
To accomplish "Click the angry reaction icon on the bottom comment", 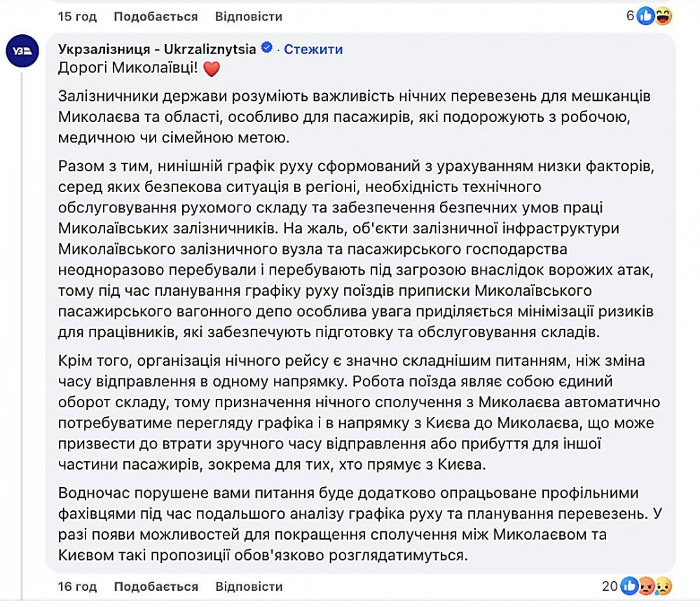I will click(647, 587).
